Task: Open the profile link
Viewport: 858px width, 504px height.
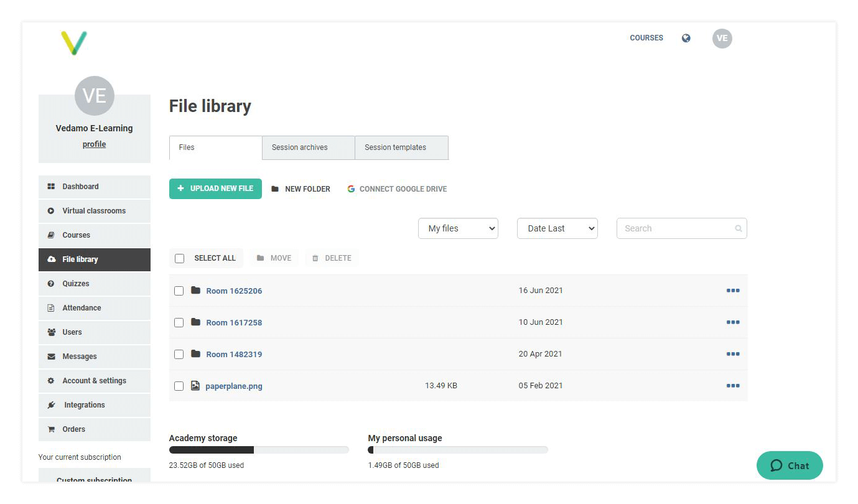Action: click(x=94, y=144)
